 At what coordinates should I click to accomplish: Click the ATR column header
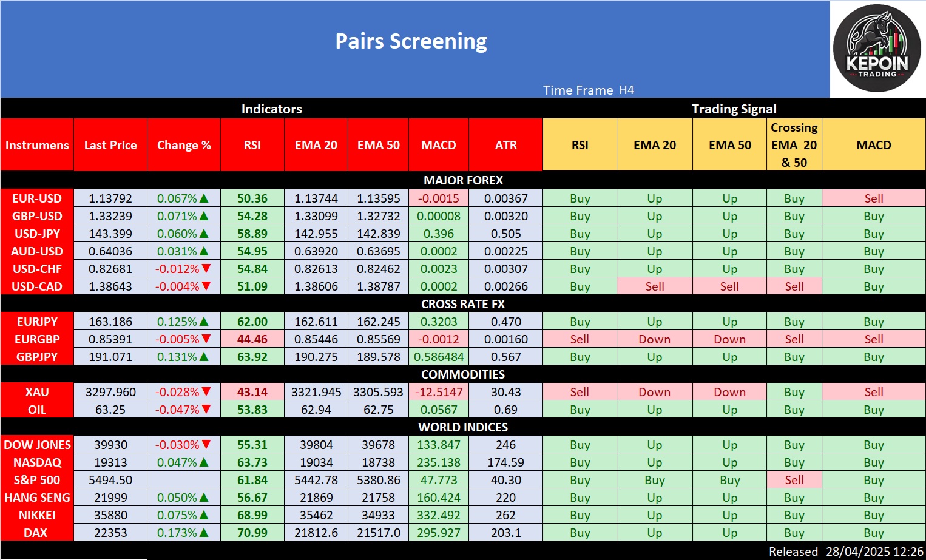[x=505, y=145]
